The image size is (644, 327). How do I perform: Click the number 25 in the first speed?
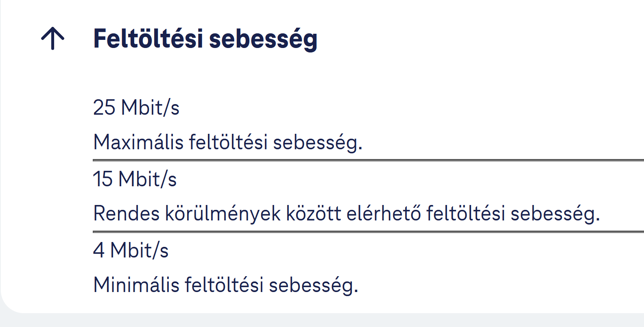coord(104,108)
